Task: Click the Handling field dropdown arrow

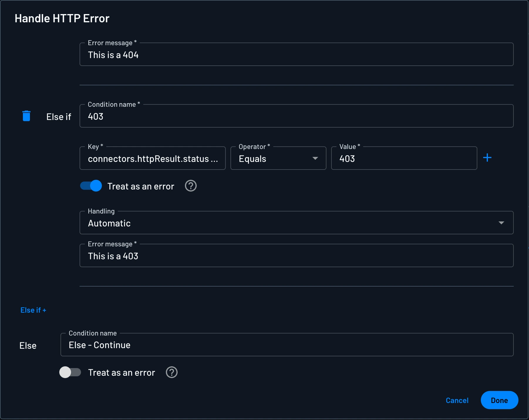Action: 501,223
